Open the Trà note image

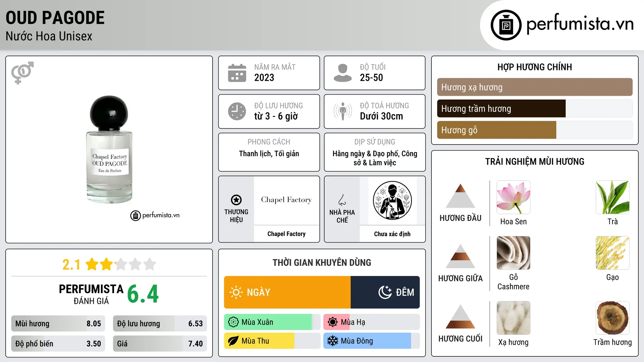pyautogui.click(x=613, y=197)
